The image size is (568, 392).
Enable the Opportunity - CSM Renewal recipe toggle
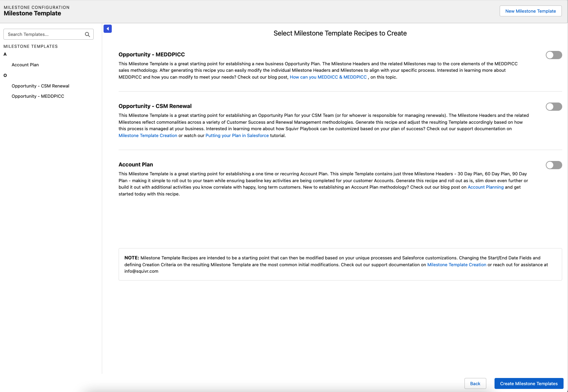(554, 107)
